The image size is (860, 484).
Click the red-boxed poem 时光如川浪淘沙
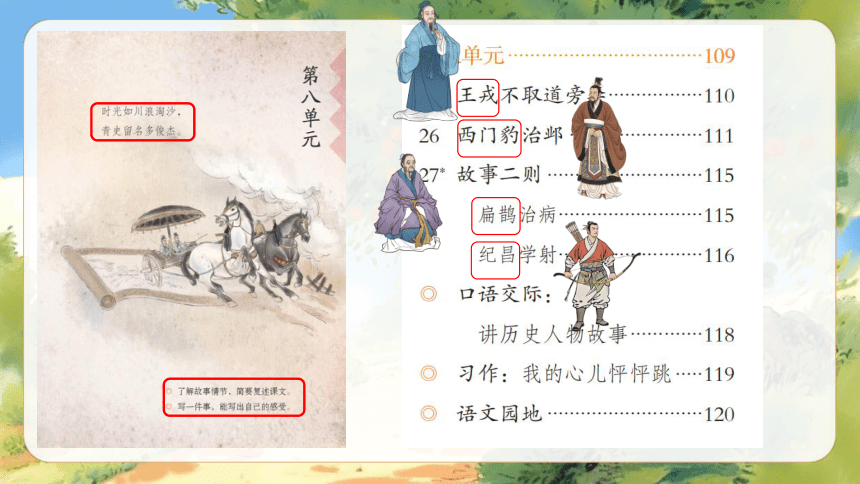click(143, 121)
